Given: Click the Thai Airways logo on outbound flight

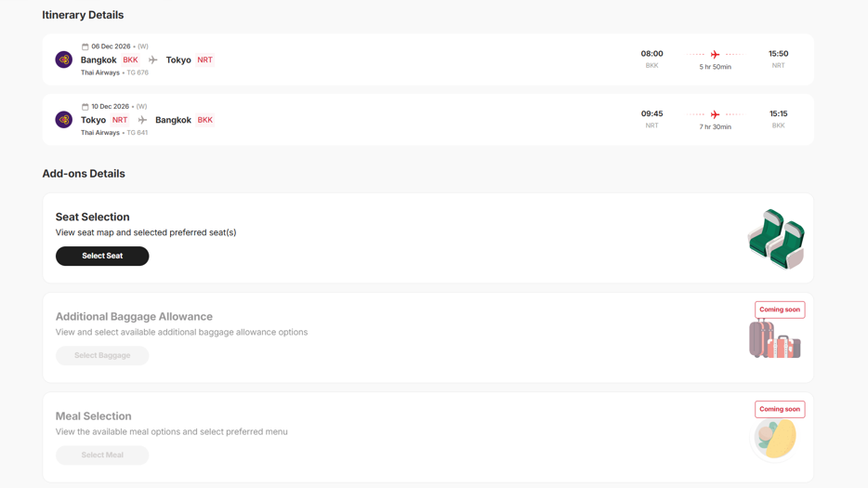Looking at the screenshot, I should [64, 59].
